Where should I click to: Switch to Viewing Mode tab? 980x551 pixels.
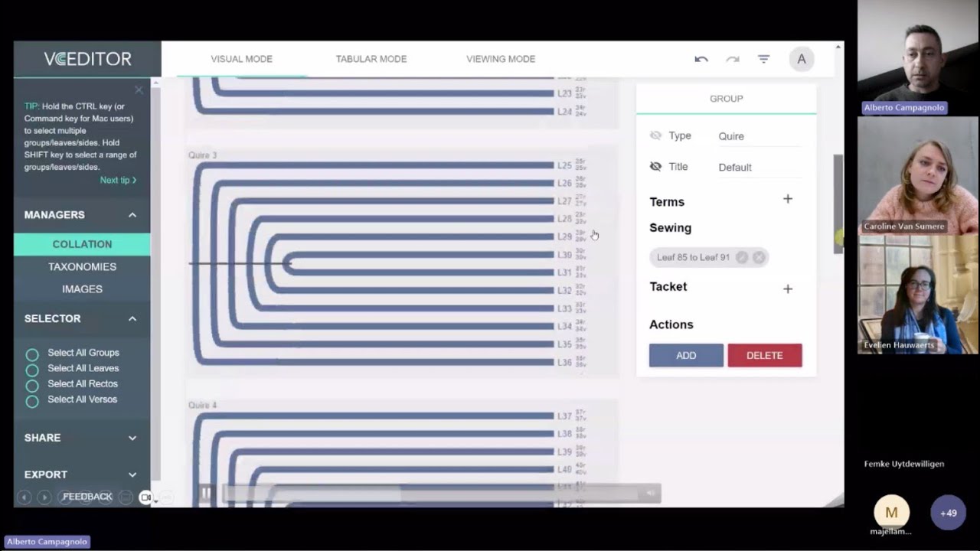pos(501,59)
